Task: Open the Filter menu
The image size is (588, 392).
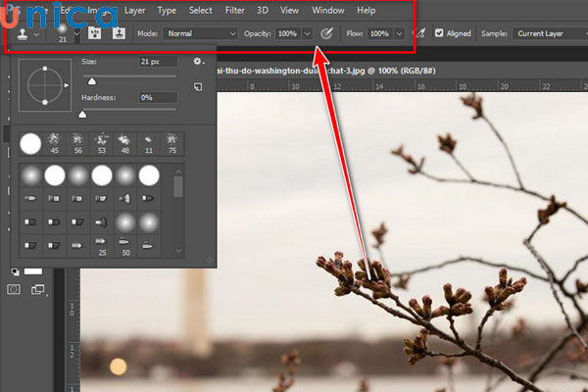Action: click(x=235, y=10)
